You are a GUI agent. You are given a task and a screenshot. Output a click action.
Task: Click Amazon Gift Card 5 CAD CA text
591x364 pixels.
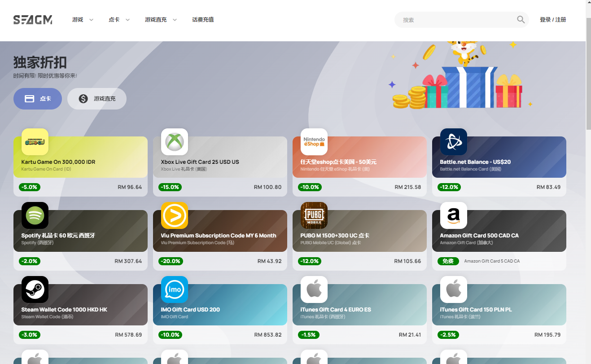[x=492, y=261]
